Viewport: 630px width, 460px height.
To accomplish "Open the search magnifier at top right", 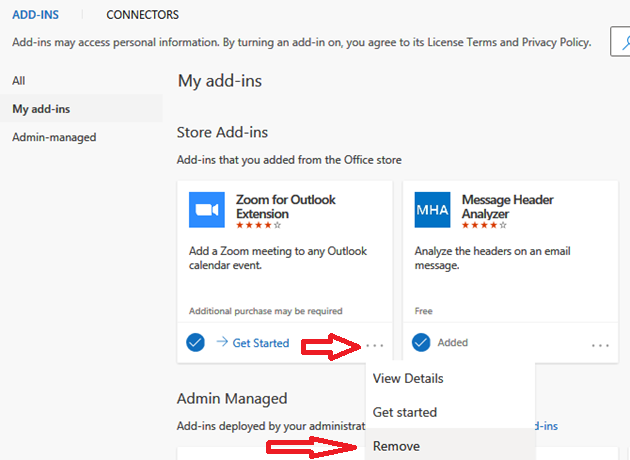I will pos(620,45).
